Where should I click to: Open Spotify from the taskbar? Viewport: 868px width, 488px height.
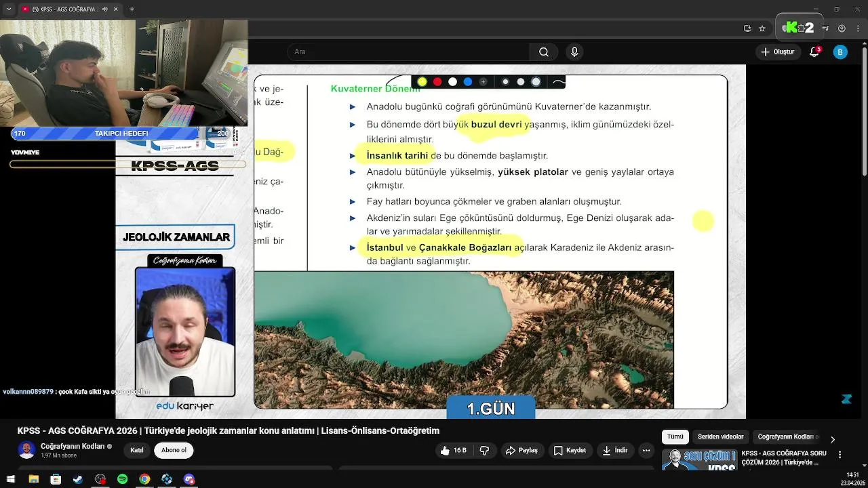[122, 479]
